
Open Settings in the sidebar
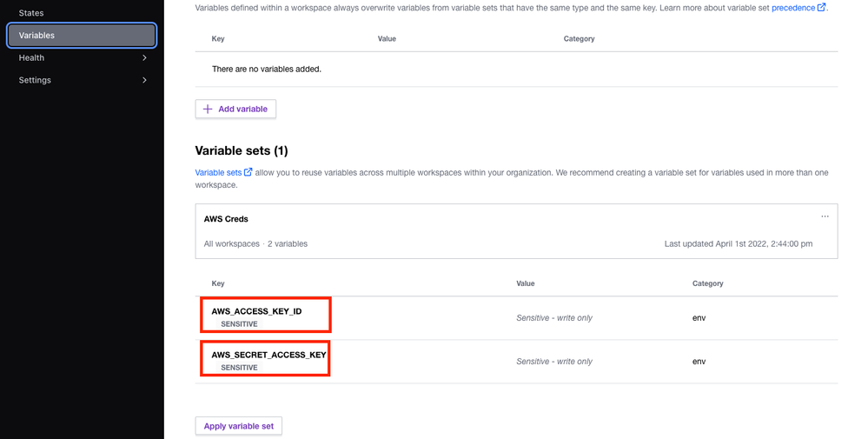coord(35,80)
